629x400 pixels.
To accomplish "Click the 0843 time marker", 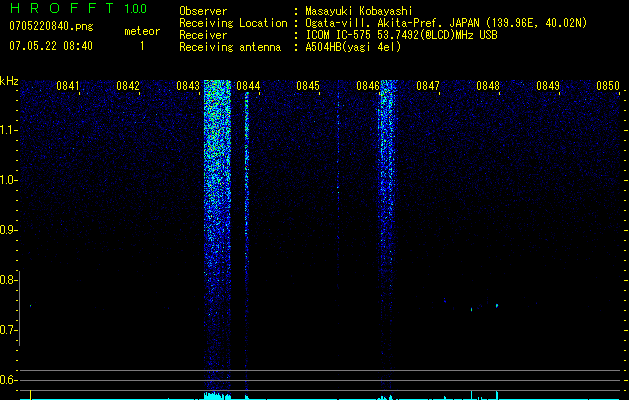I will click(x=188, y=86).
